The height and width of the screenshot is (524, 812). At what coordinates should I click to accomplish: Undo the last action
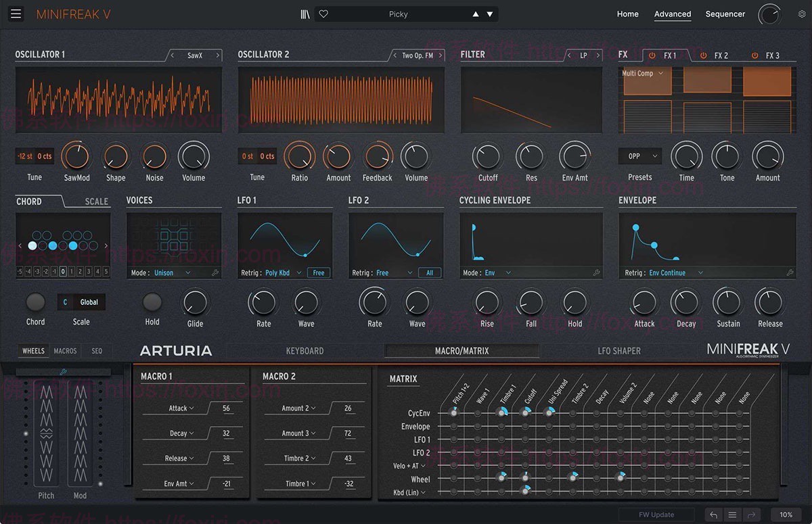point(714,515)
